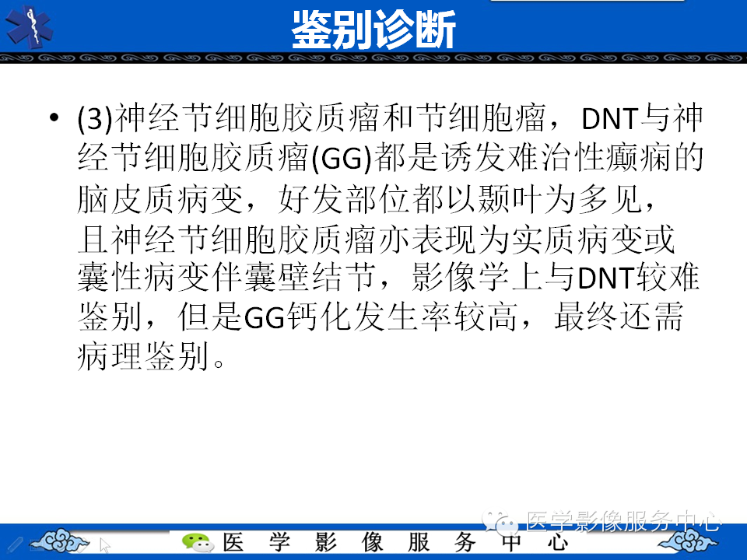Click footer text 医学影像服务中心
This screenshot has width=747, height=560.
click(x=395, y=542)
